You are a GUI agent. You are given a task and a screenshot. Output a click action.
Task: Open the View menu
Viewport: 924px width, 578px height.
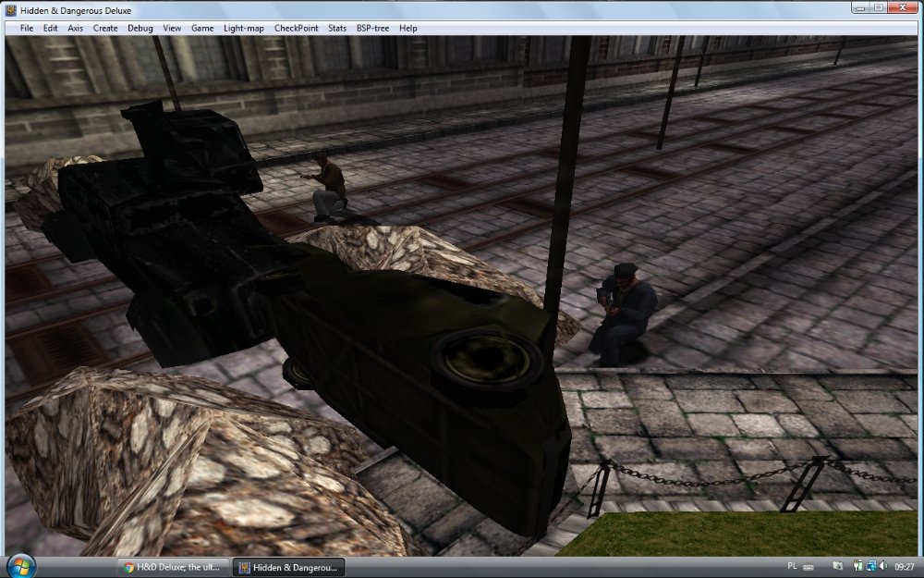(x=171, y=28)
